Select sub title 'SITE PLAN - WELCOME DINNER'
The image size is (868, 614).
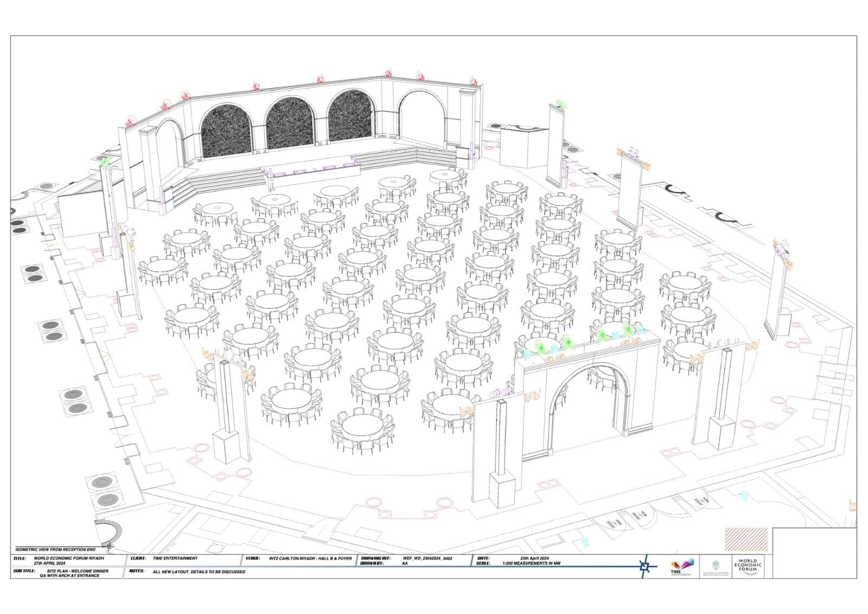pos(78,571)
